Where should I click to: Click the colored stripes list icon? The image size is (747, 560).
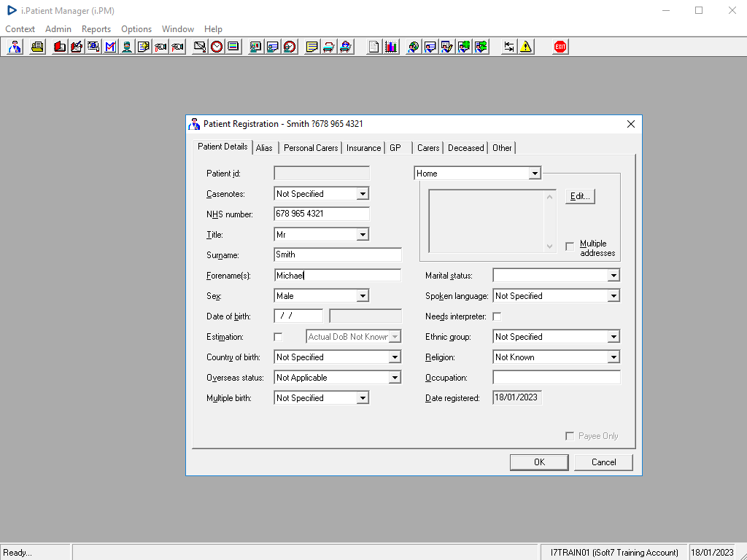coord(233,47)
